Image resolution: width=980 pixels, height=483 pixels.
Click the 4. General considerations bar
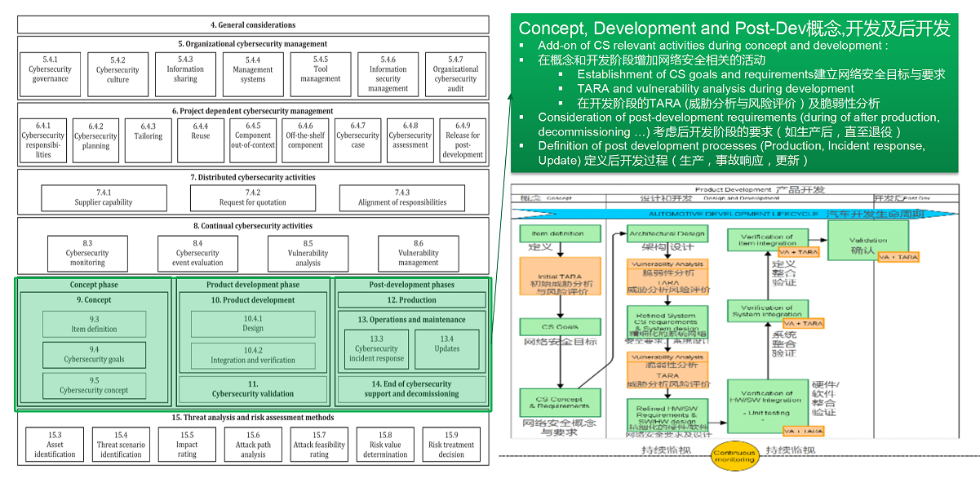point(253,25)
